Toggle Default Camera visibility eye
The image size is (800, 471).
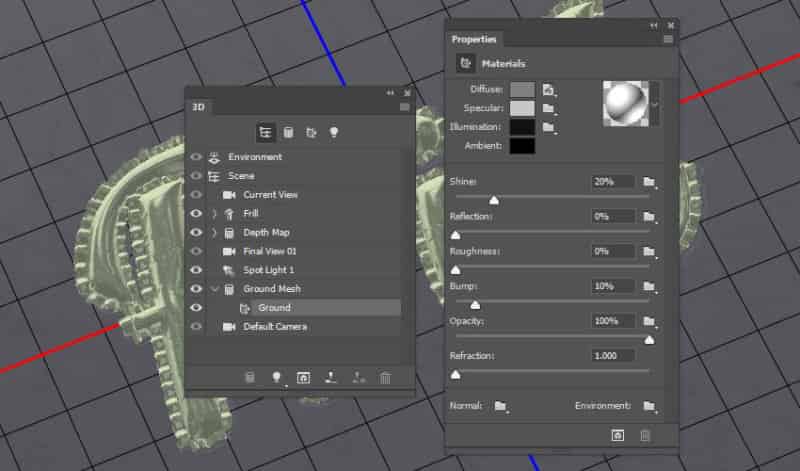196,327
